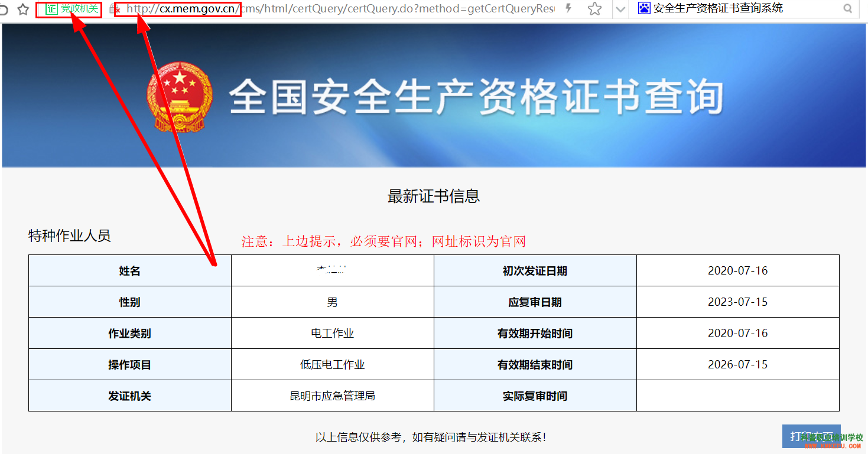
Task: Click the 特种作业人员 section label
Action: pos(70,236)
